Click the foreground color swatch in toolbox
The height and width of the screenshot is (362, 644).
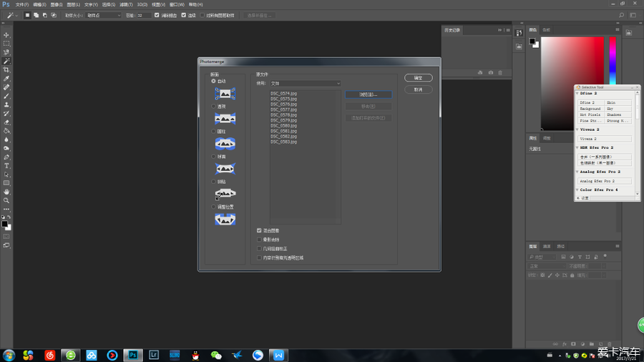pyautogui.click(x=4, y=224)
